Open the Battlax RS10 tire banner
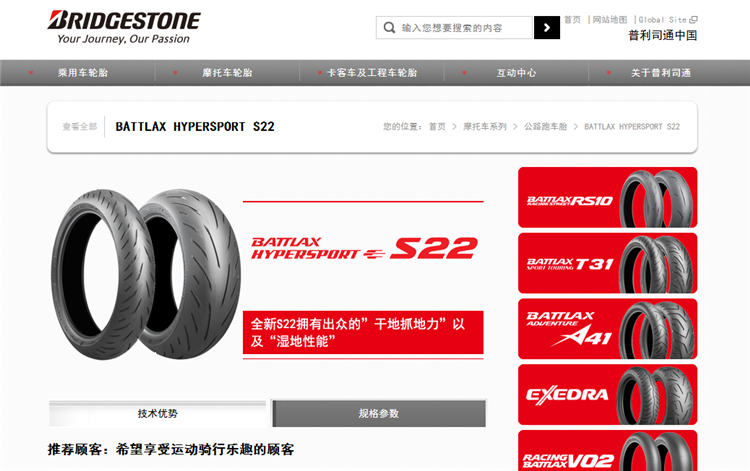The image size is (750, 471). 607,197
